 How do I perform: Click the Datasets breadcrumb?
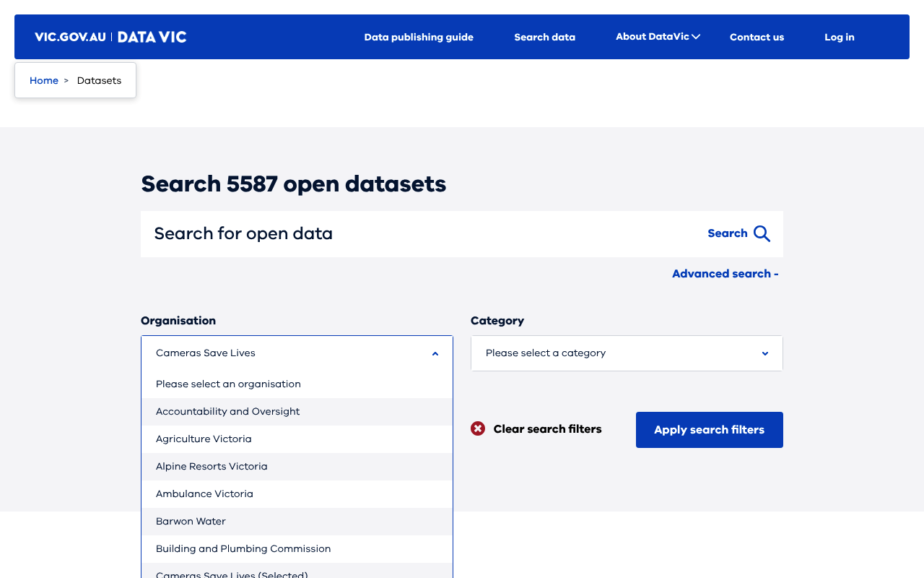point(99,80)
